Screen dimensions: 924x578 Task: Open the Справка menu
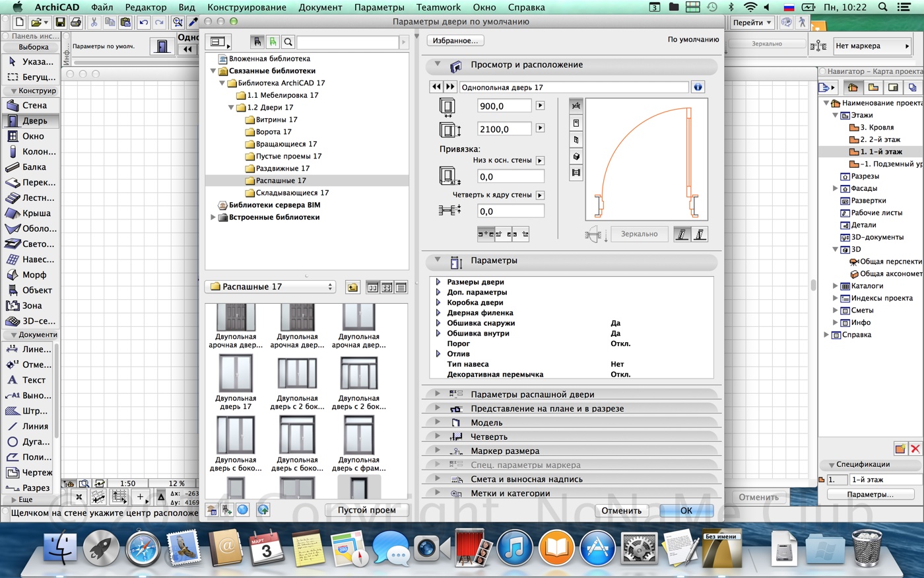(526, 7)
